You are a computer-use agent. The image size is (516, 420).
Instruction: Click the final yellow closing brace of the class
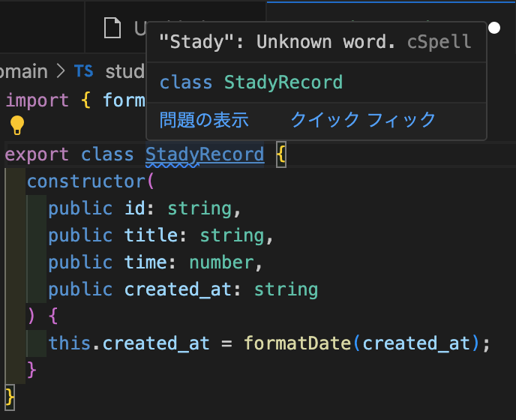[x=10, y=397]
